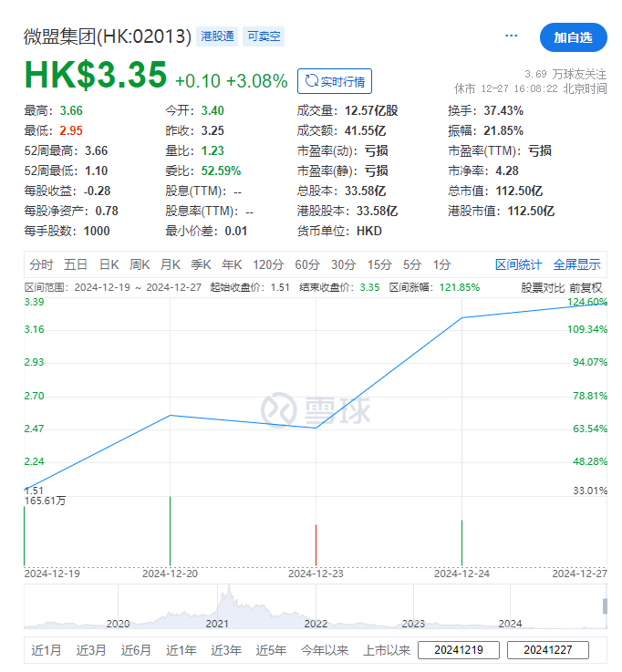Click the 加自选 button
Screen dimensions: 622x672
573,37
